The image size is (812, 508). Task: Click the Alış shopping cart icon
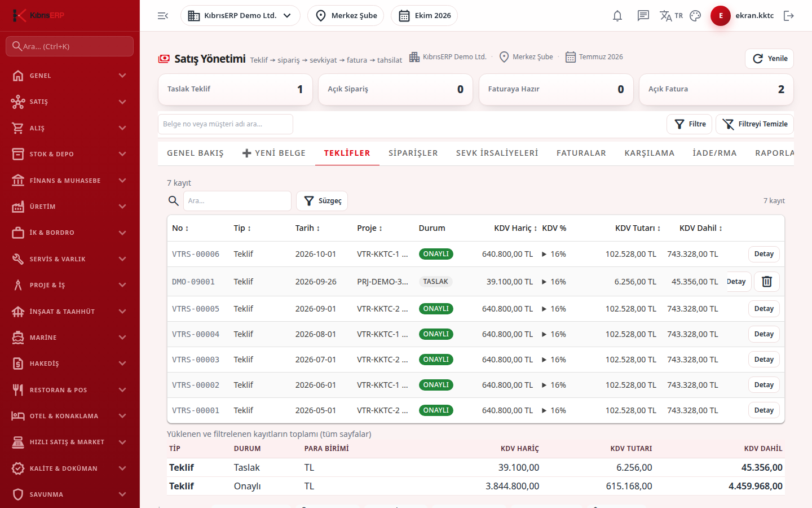click(x=18, y=128)
